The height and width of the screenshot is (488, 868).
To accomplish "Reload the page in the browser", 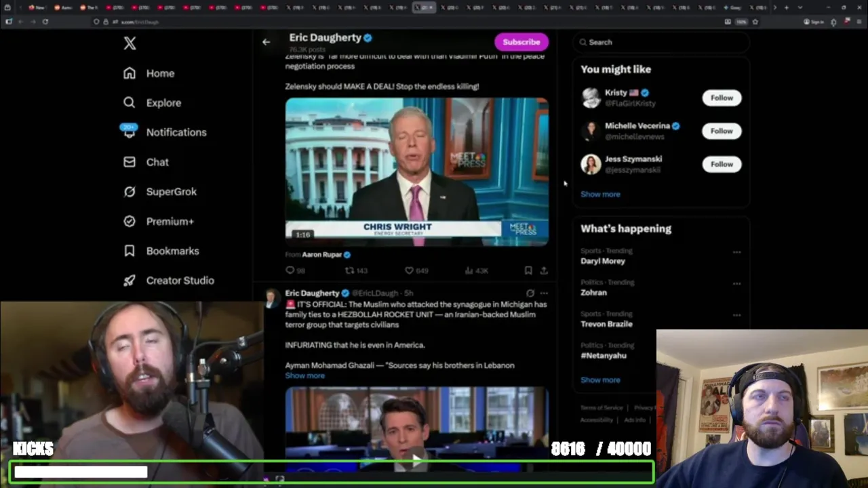I will pyautogui.click(x=45, y=22).
